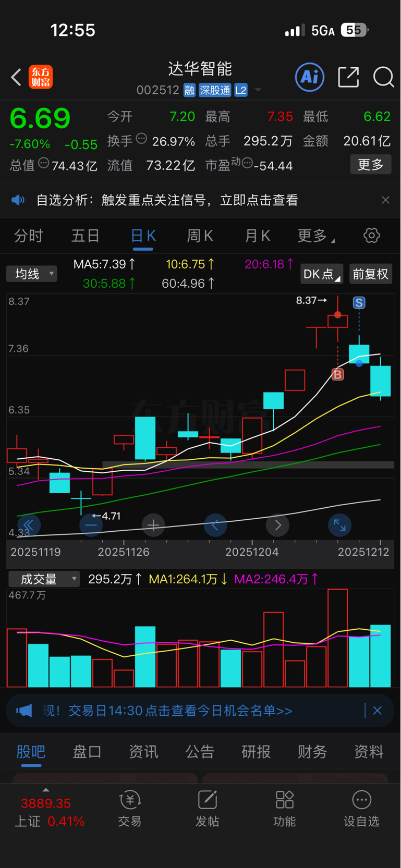Open the DK点 dropdown

pyautogui.click(x=322, y=274)
